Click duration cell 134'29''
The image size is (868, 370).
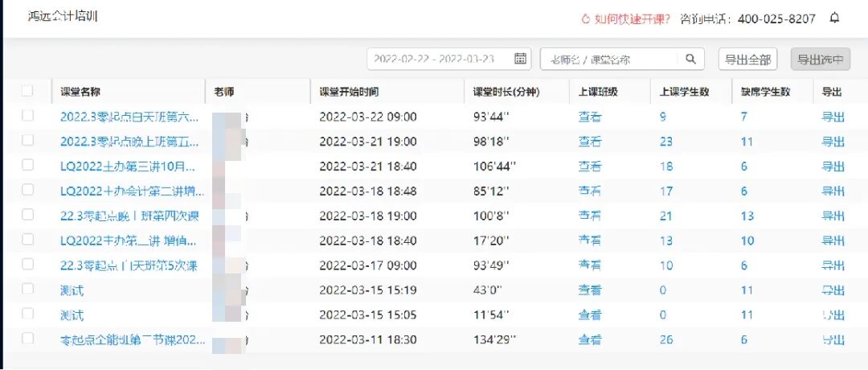(x=494, y=339)
